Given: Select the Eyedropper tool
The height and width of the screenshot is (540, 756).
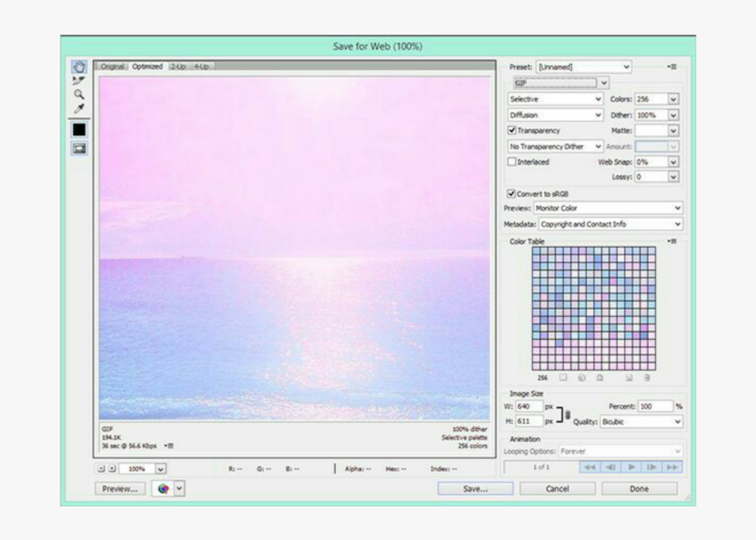Looking at the screenshot, I should pos(79,109).
